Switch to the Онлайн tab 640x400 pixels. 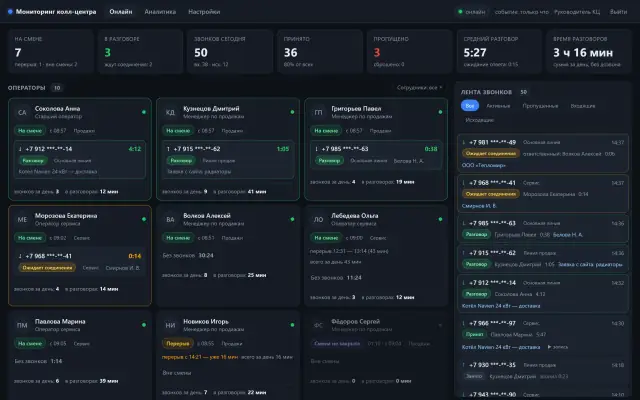coord(121,12)
